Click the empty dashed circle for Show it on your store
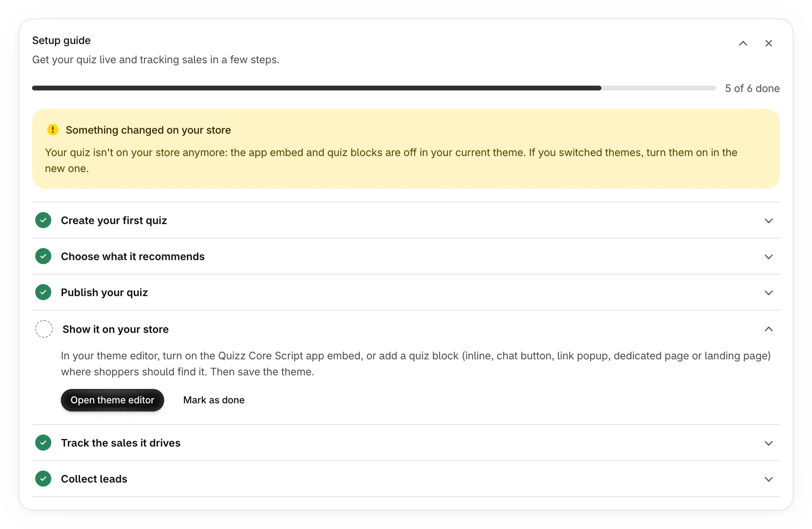This screenshot has width=812, height=529. click(44, 329)
